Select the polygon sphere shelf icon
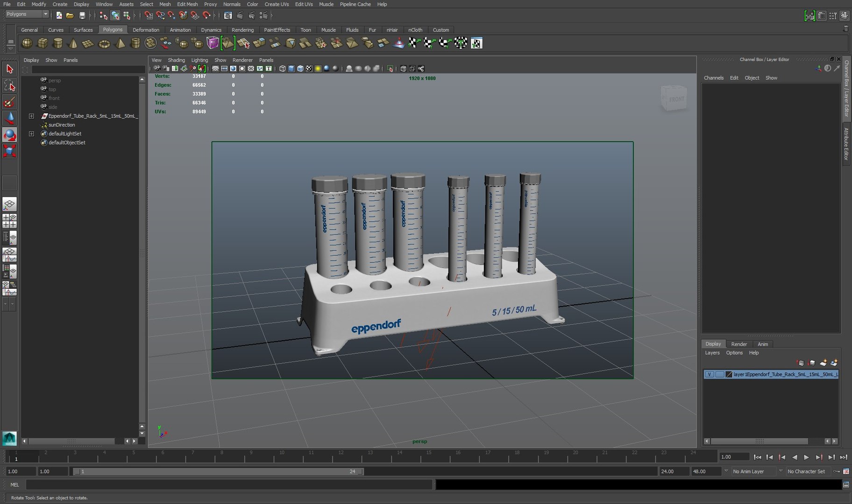The image size is (852, 504). pyautogui.click(x=27, y=43)
